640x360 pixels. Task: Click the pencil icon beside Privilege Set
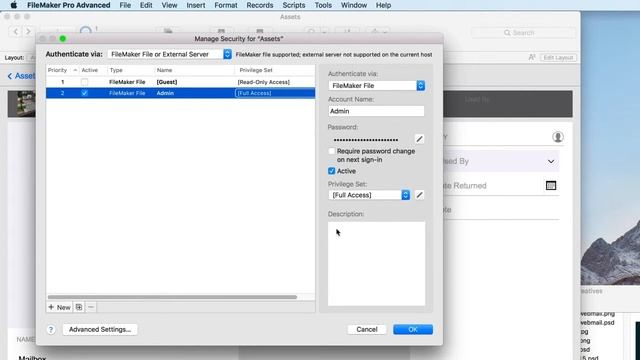(419, 195)
